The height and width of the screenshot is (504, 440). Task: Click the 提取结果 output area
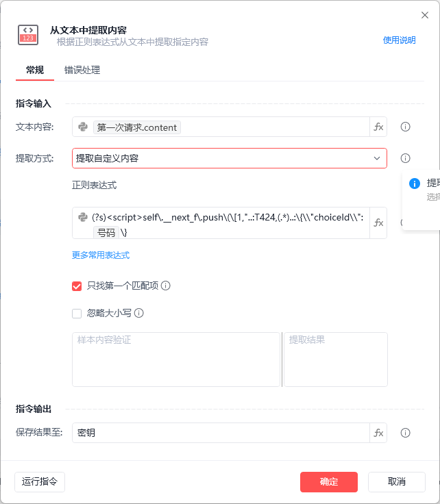pos(335,360)
